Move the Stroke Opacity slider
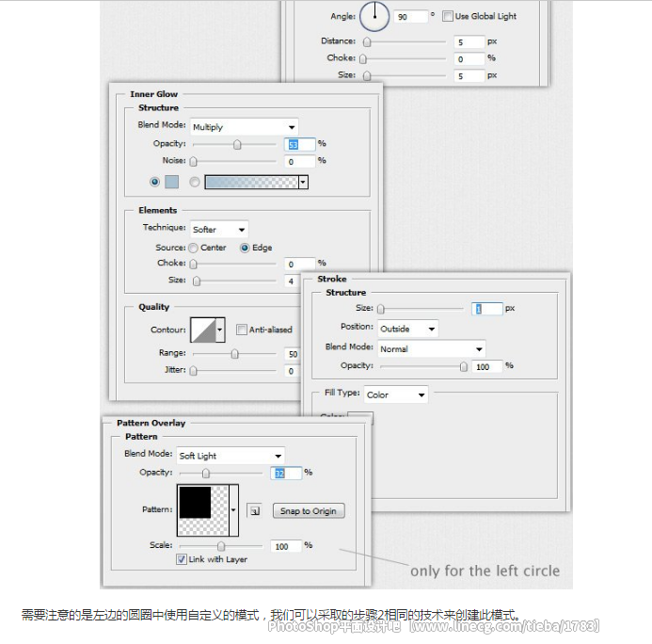The width and height of the screenshot is (652, 644). pyautogui.click(x=464, y=366)
